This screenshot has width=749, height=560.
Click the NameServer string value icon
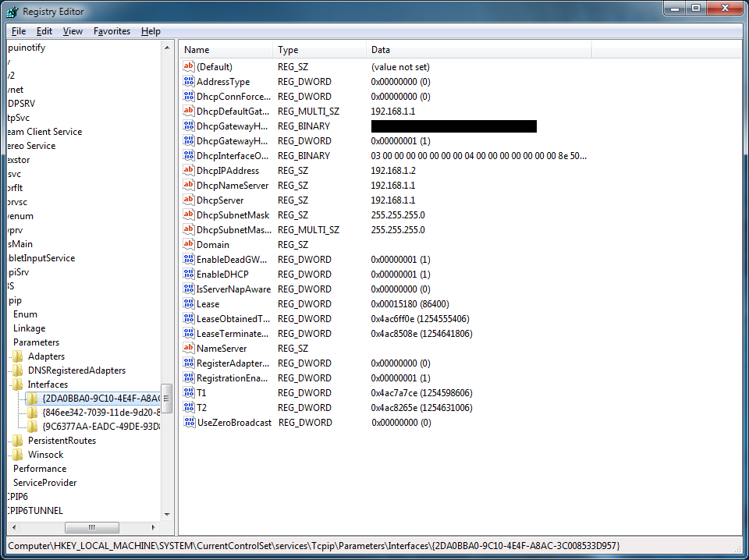click(189, 348)
